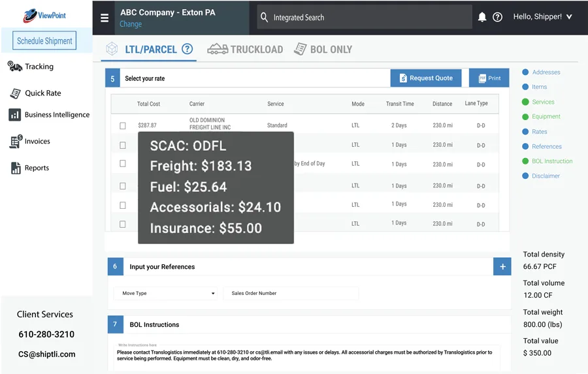Check the 'by End of Day' rate row
The height and width of the screenshot is (374, 588).
click(123, 163)
